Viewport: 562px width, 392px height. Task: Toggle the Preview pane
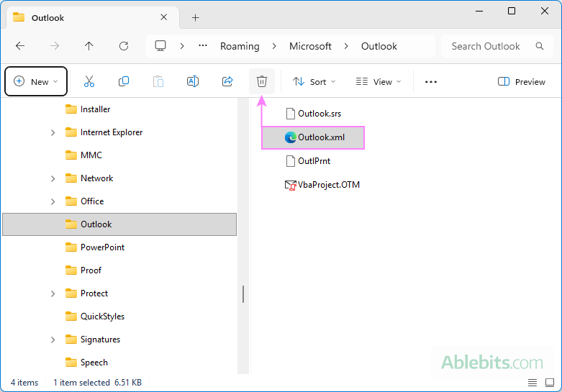(522, 82)
